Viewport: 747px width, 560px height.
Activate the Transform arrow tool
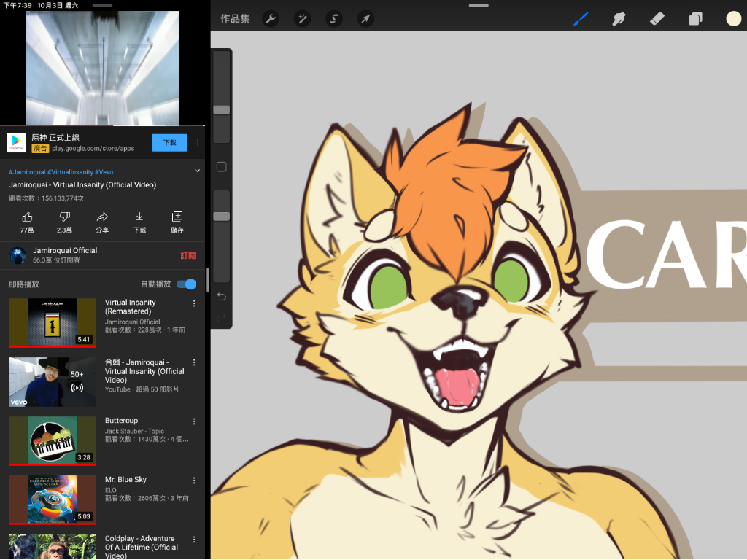tap(365, 19)
